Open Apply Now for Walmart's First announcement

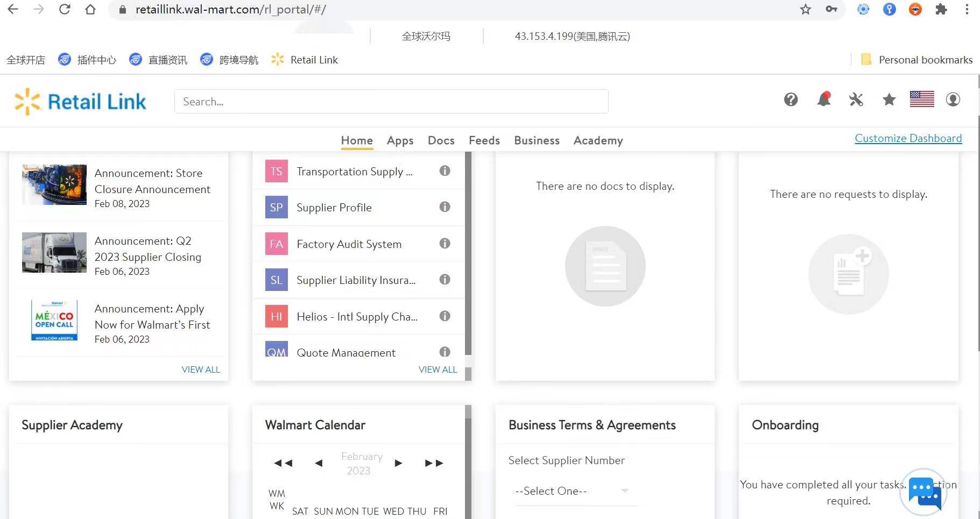(152, 317)
